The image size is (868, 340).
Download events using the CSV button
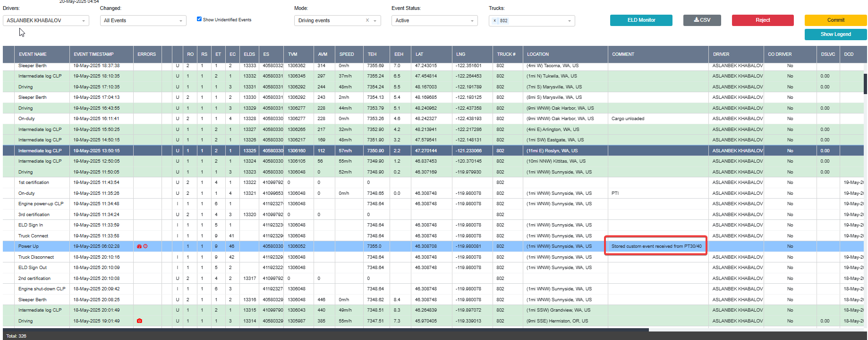tap(702, 20)
